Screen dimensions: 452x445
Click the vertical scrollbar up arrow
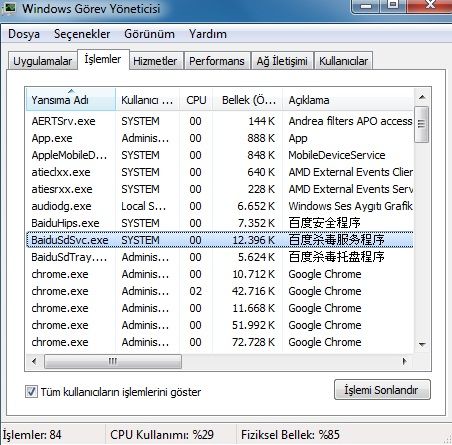[422, 97]
